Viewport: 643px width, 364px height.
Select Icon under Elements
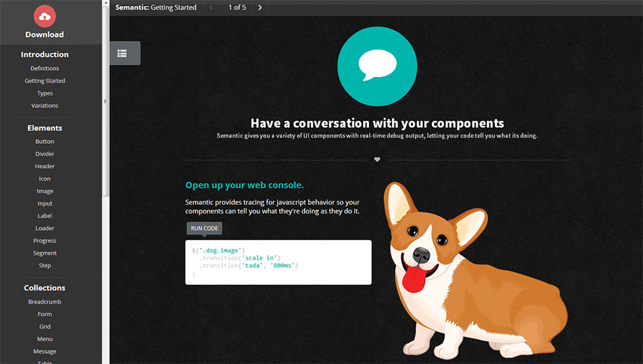point(45,179)
